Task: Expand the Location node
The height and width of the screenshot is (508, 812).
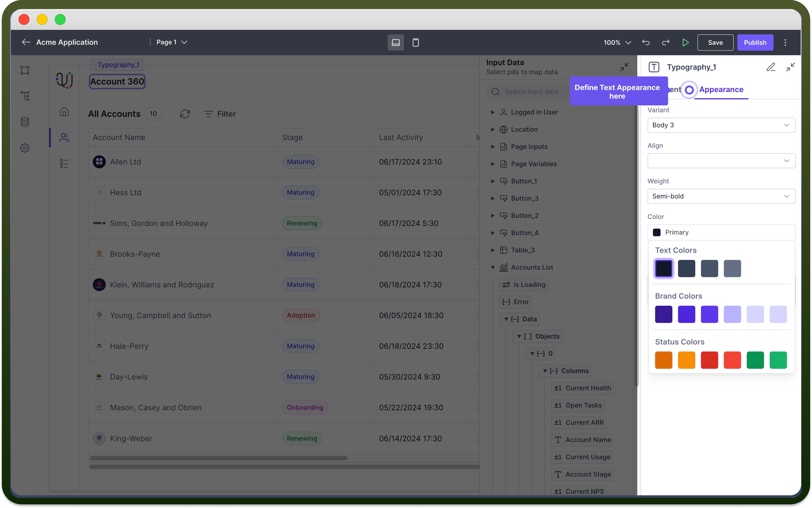Action: point(493,129)
